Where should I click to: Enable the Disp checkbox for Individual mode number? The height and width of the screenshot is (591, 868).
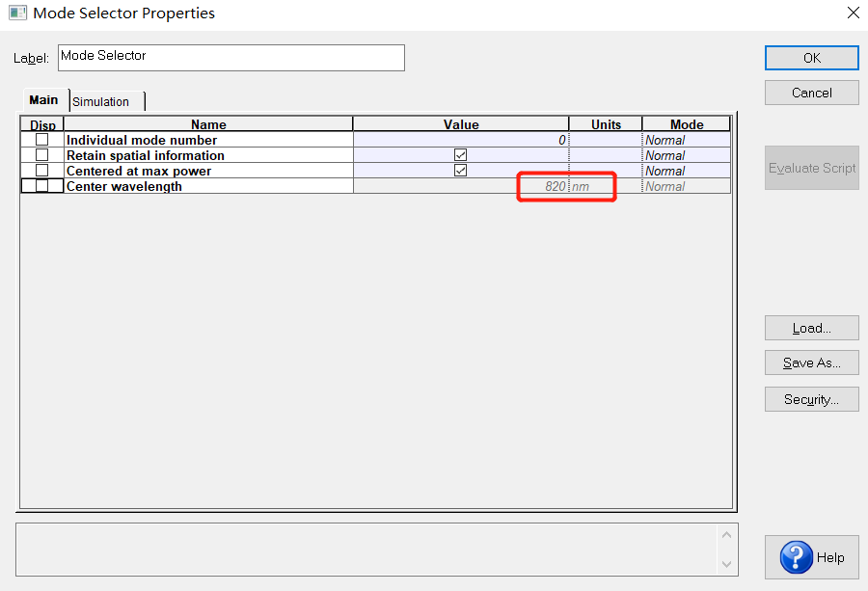pyautogui.click(x=41, y=140)
